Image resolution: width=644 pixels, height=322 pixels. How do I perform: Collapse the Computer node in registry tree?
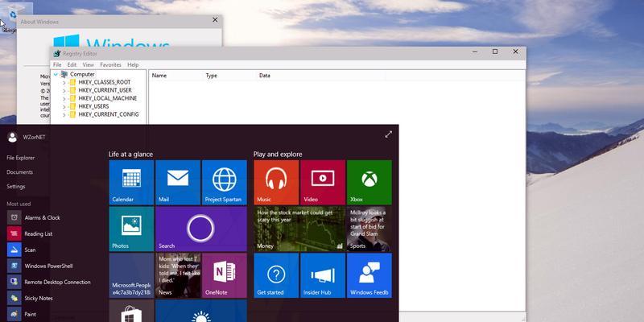pos(56,74)
